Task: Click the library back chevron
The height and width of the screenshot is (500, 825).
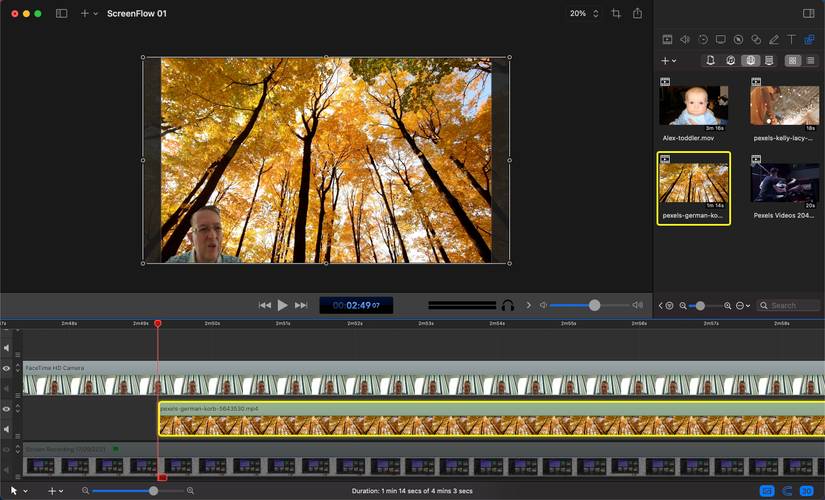Action: point(660,305)
